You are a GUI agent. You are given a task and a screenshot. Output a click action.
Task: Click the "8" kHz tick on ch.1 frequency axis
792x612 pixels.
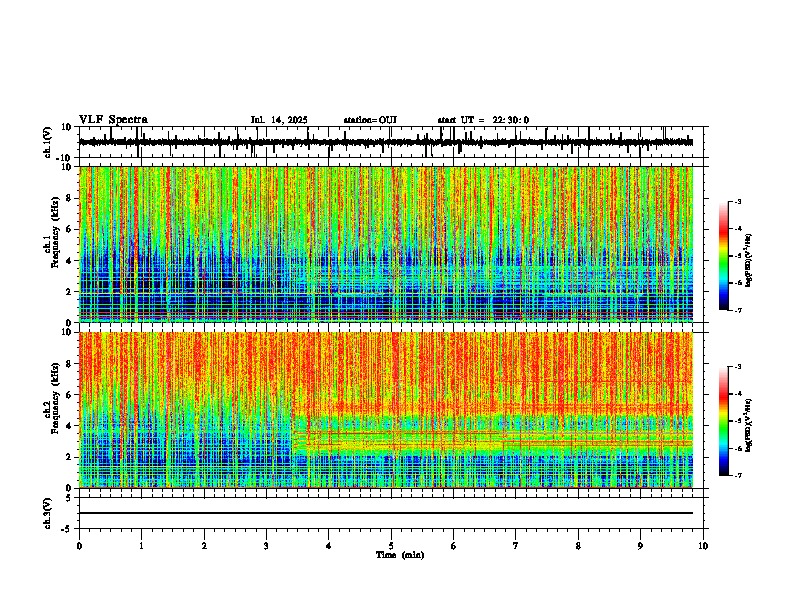point(70,198)
